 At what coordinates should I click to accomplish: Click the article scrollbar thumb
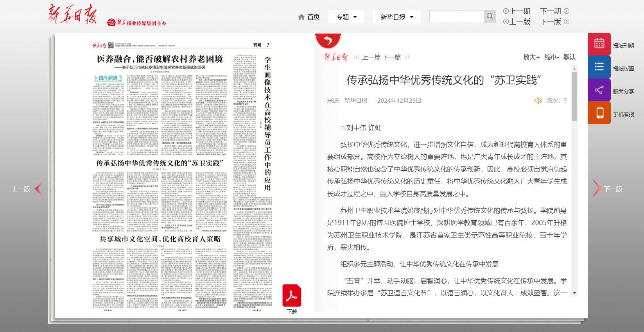(574, 96)
